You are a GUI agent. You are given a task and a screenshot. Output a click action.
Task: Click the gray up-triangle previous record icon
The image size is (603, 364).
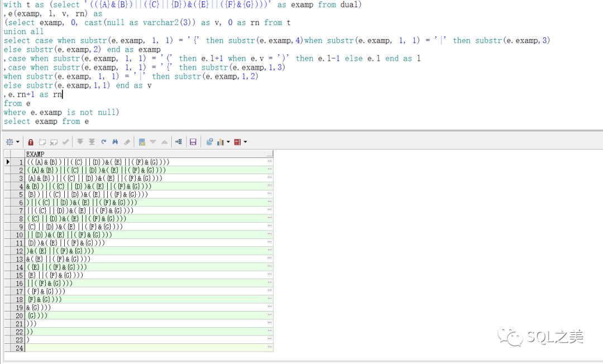click(164, 142)
